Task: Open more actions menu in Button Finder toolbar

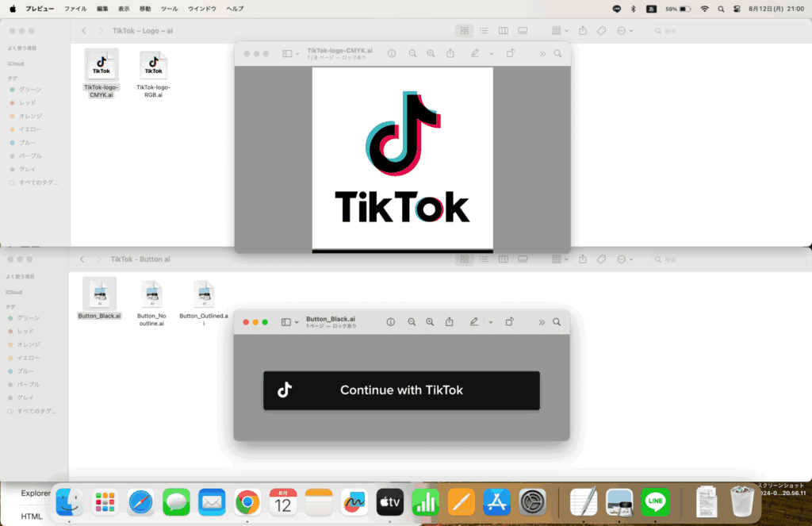Action: tap(625, 259)
